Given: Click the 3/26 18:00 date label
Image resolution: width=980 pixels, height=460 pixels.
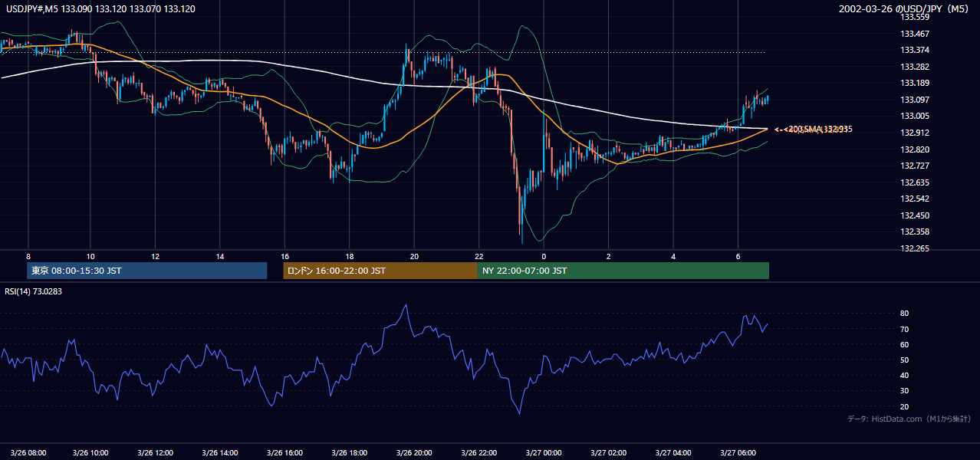Looking at the screenshot, I should click(350, 453).
